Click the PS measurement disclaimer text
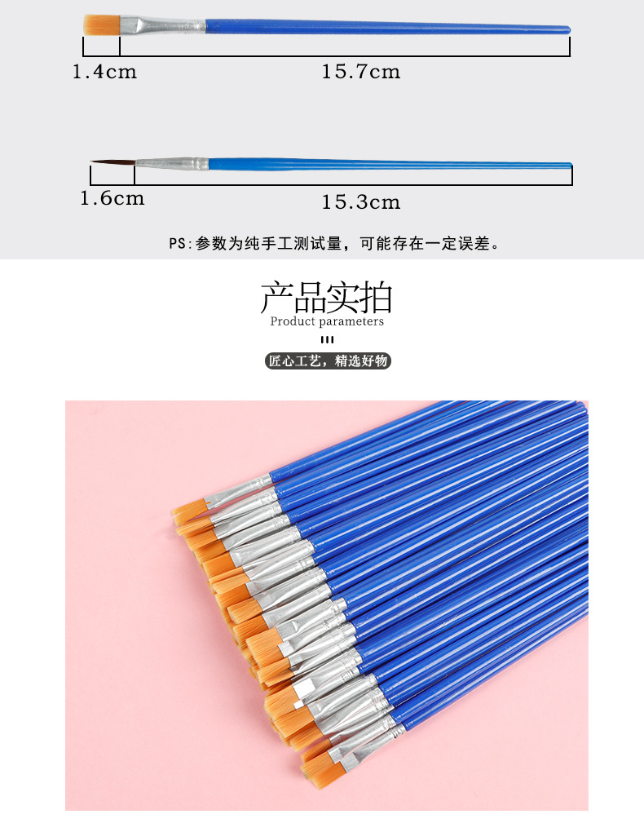 [334, 244]
